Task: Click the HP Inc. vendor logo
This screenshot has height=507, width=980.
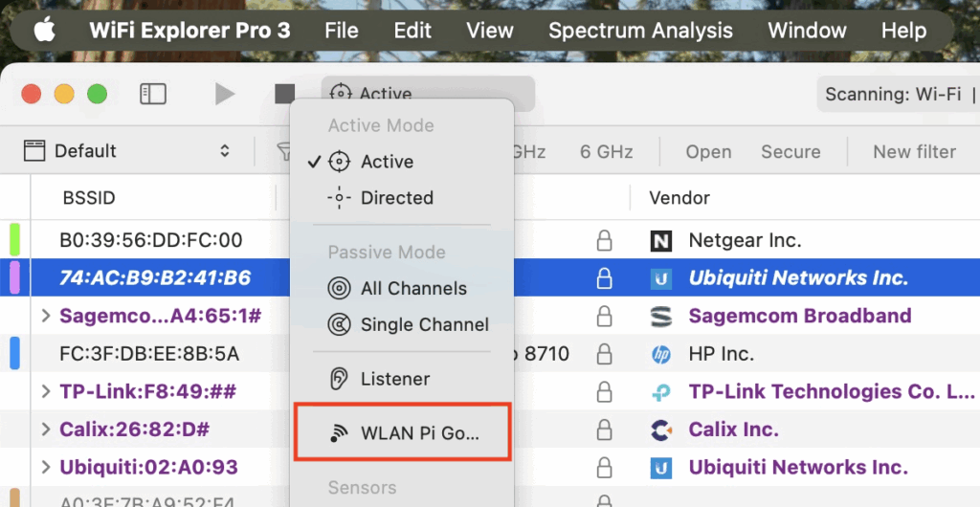Action: click(660, 355)
